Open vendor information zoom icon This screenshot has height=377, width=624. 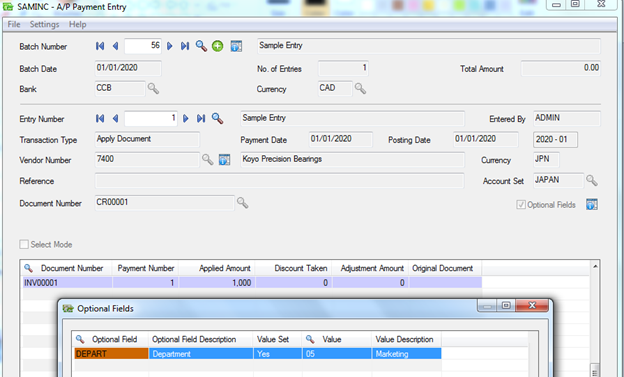pos(224,160)
